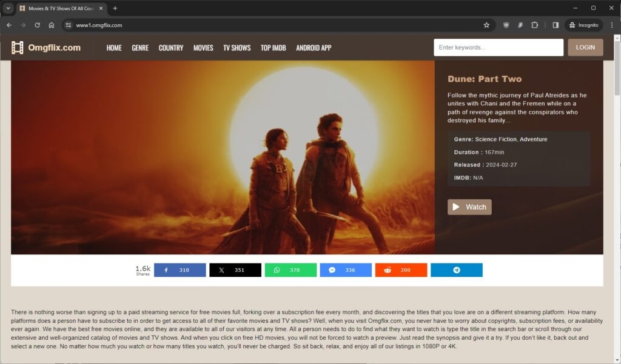The height and width of the screenshot is (364, 621).
Task: Click the feather extension icon
Action: click(x=520, y=25)
